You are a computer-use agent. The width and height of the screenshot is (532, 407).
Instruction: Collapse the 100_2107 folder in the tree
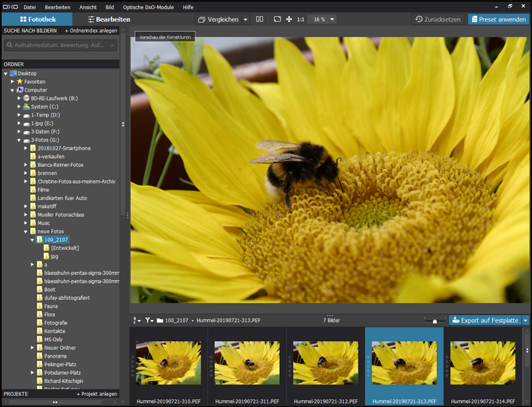pos(32,239)
